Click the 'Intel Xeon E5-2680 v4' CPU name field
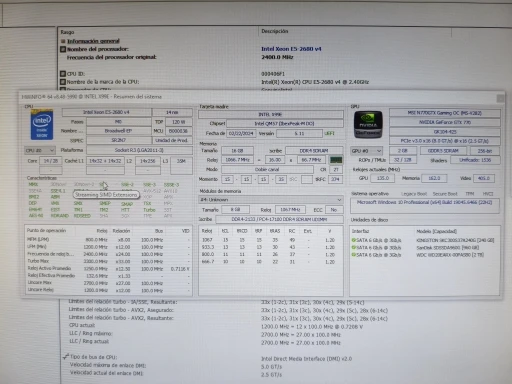 click(106, 112)
